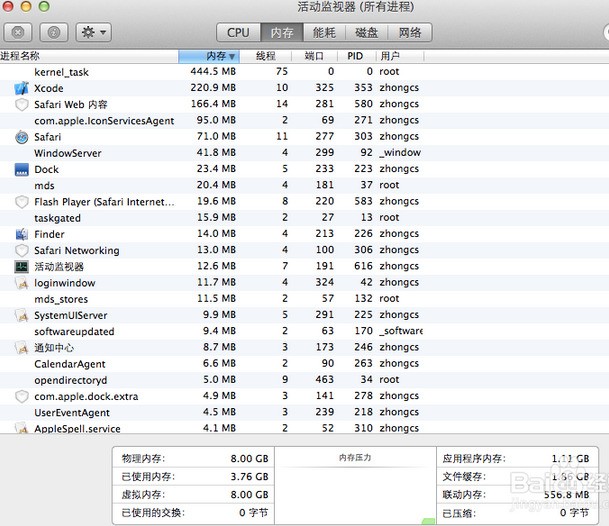
Task: Sort by the PID column header
Action: (355, 56)
